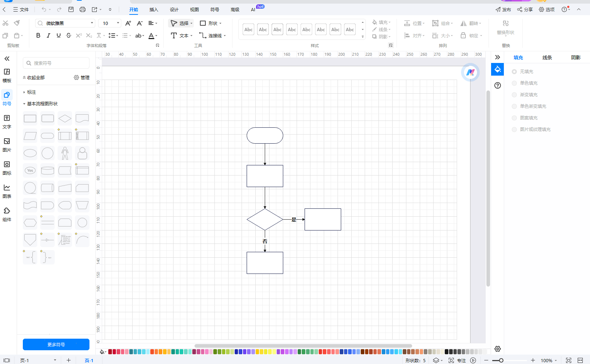This screenshot has height=364, width=590.
Task: Open the 组件 components sidebar panel
Action: click(7, 215)
